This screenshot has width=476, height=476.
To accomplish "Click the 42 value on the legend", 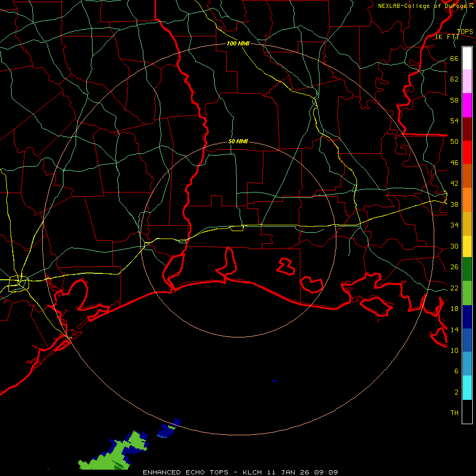I will click(454, 184).
